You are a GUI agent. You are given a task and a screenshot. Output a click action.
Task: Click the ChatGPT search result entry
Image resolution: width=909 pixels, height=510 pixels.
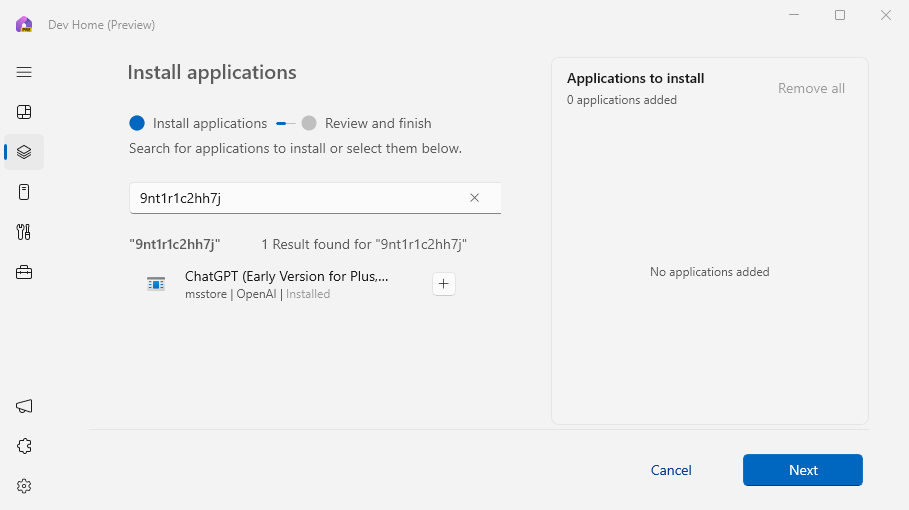pos(286,284)
